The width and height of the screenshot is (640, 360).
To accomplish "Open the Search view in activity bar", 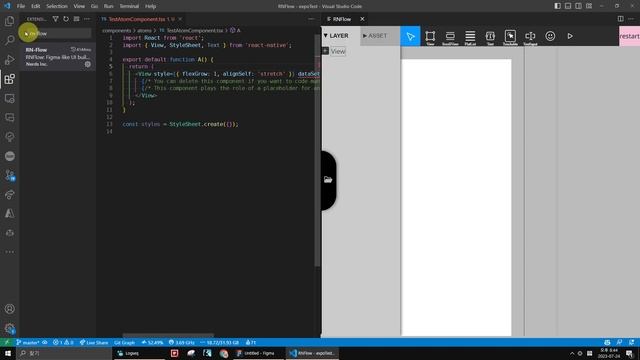I will (9, 40).
